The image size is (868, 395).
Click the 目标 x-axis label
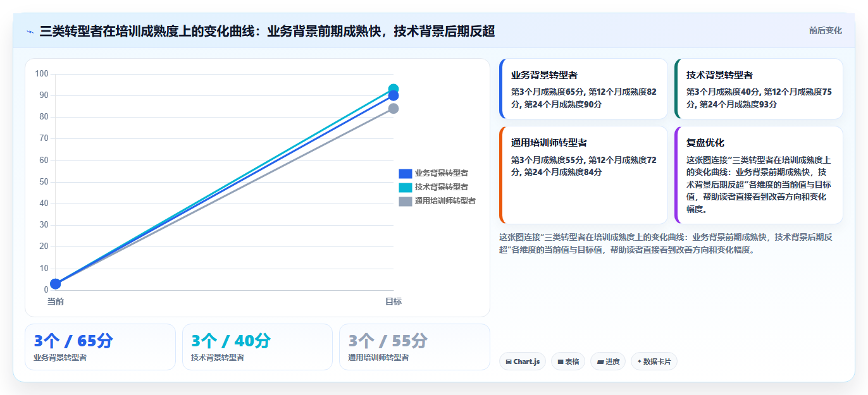[x=394, y=302]
